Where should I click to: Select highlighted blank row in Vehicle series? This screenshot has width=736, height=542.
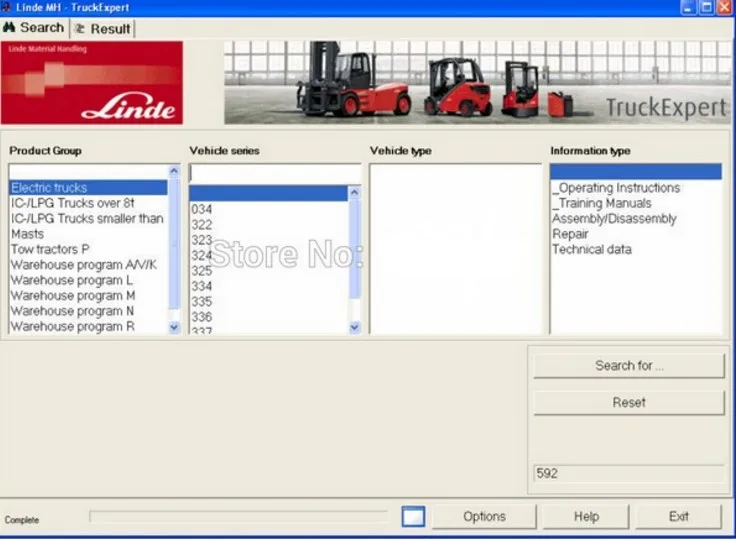[x=268, y=193]
